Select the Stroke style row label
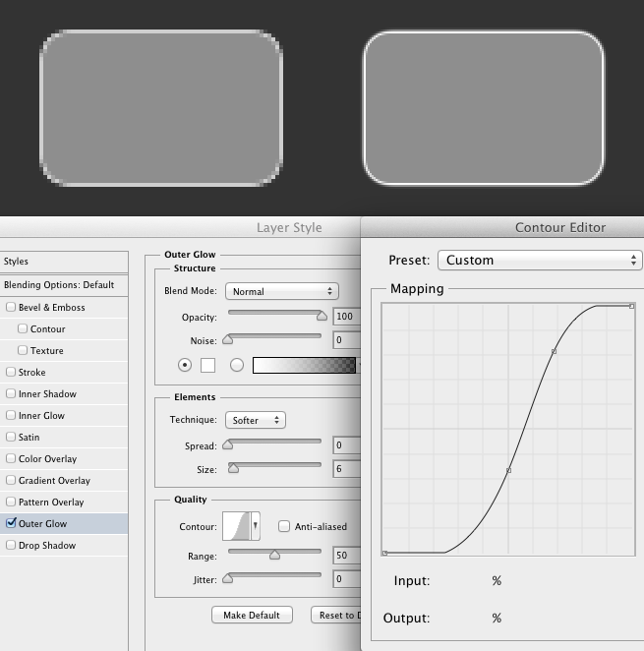 (32, 372)
